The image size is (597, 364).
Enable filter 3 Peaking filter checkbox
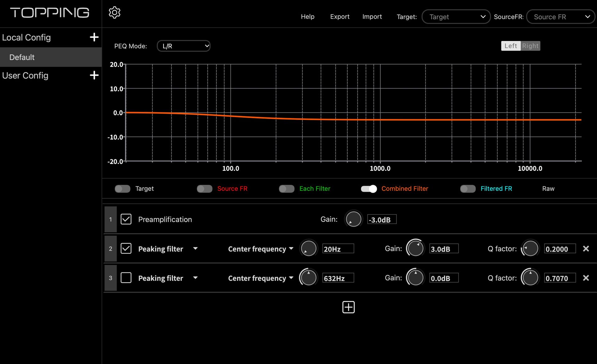pos(126,278)
